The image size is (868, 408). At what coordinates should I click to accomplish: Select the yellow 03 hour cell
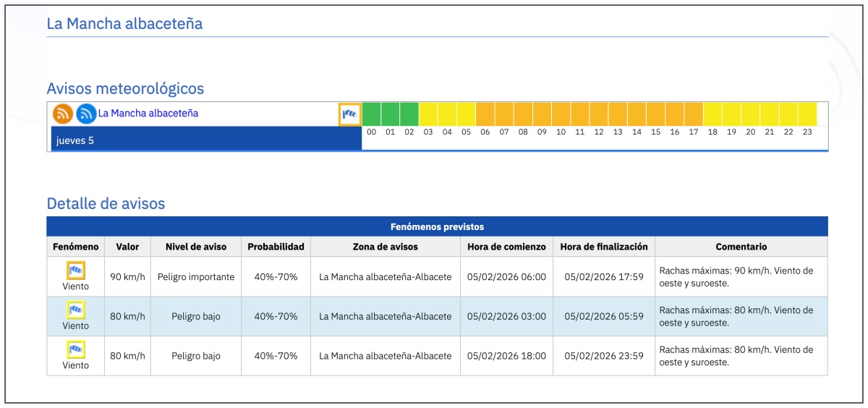(x=428, y=114)
